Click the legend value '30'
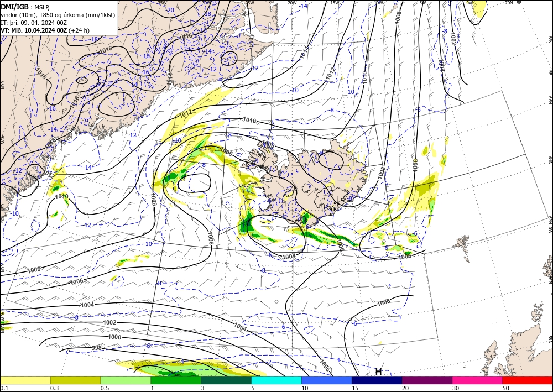The image size is (553, 392). click(456, 388)
